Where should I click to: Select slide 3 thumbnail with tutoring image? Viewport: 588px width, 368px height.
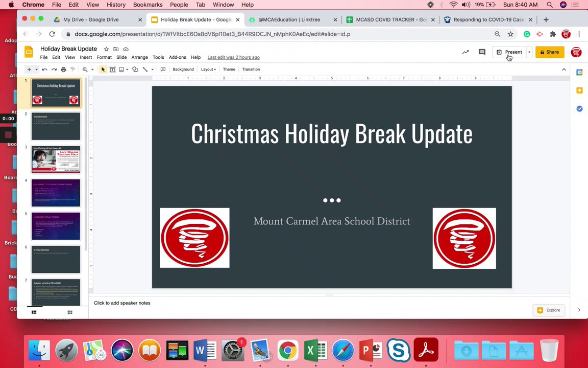(56, 159)
